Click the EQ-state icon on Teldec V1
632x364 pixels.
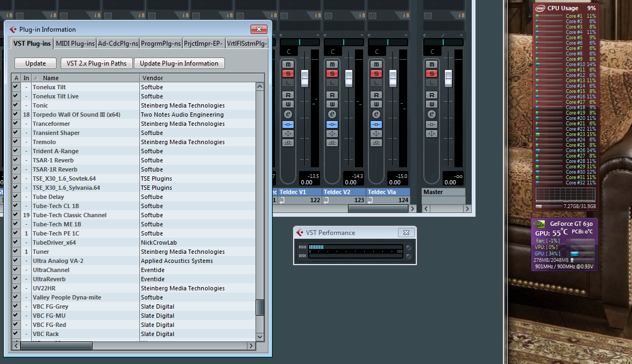288,133
